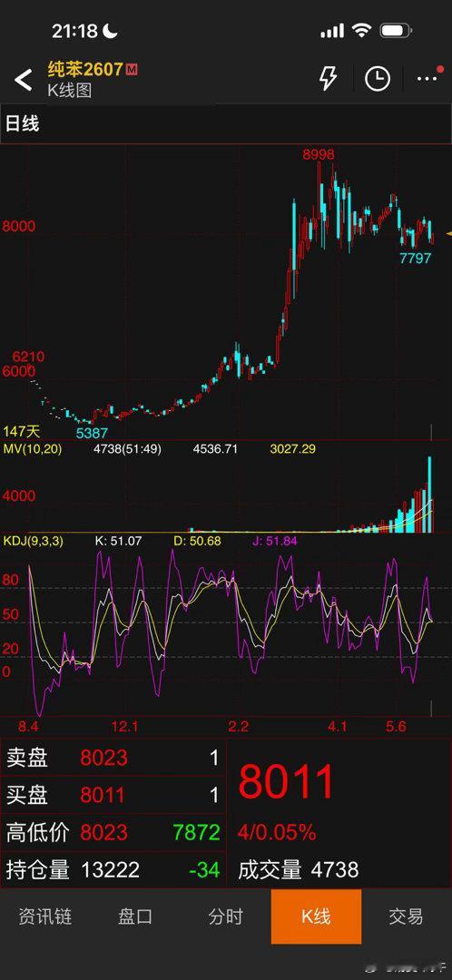452x980 pixels.
Task: Switch to the 盘口 tab
Action: [x=135, y=916]
